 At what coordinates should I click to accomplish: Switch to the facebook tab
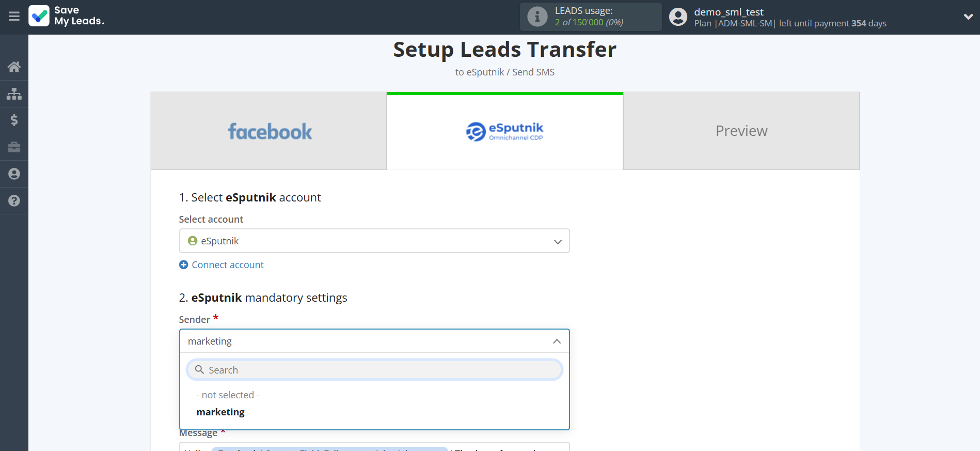[x=269, y=131]
